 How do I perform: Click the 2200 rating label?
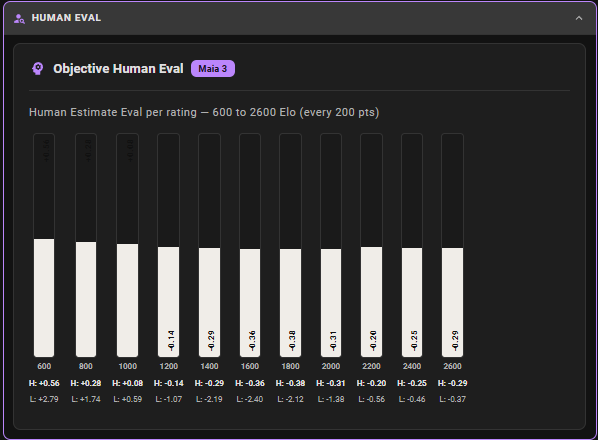pyautogui.click(x=371, y=366)
